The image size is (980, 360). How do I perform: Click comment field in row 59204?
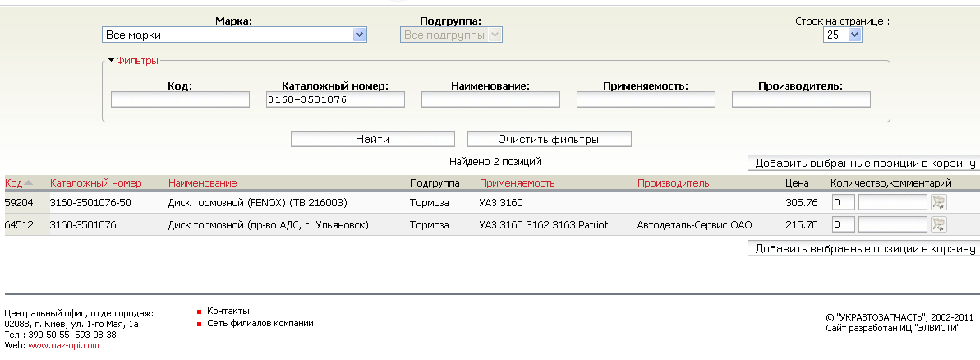click(x=892, y=202)
